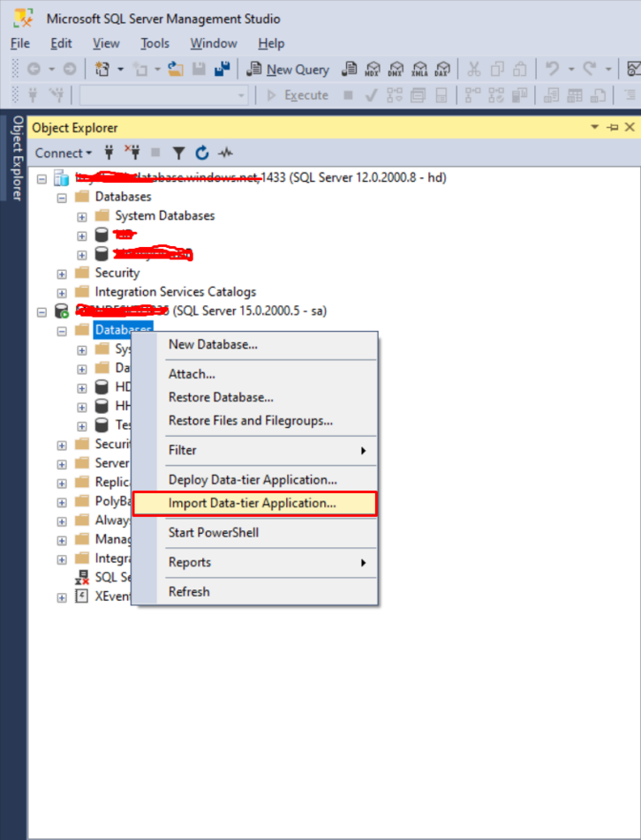Click the Disconnect icon in Object Explorer
Screen dimensions: 641x840
(132, 154)
